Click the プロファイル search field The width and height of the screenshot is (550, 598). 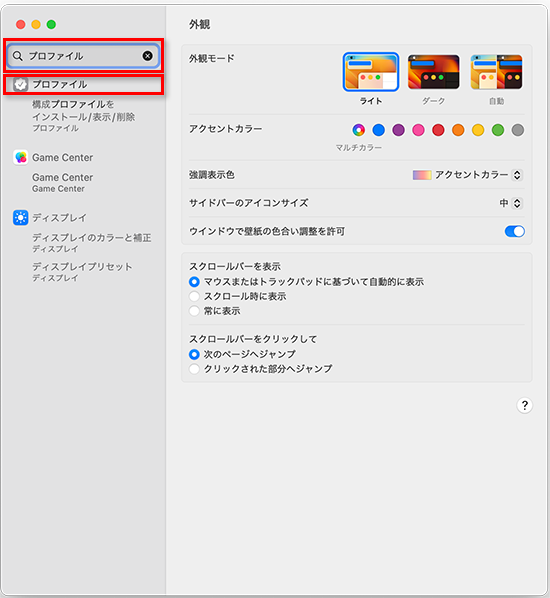(84, 56)
